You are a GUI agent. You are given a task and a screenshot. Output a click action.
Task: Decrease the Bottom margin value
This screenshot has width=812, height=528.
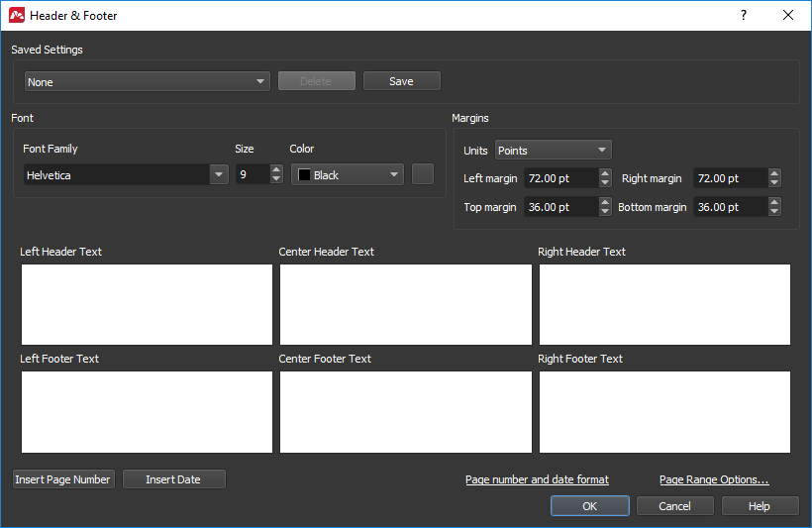point(774,212)
